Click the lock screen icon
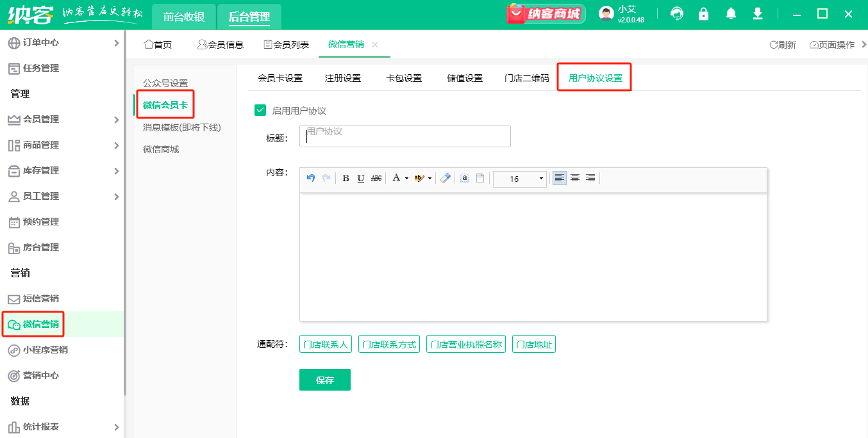The height and width of the screenshot is (438, 868). pos(703,13)
